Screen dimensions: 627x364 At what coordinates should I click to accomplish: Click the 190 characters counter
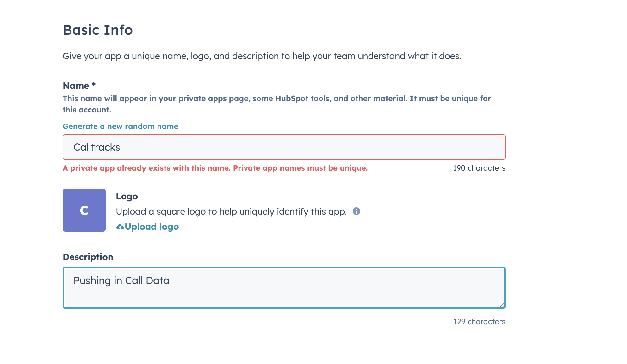click(x=479, y=168)
